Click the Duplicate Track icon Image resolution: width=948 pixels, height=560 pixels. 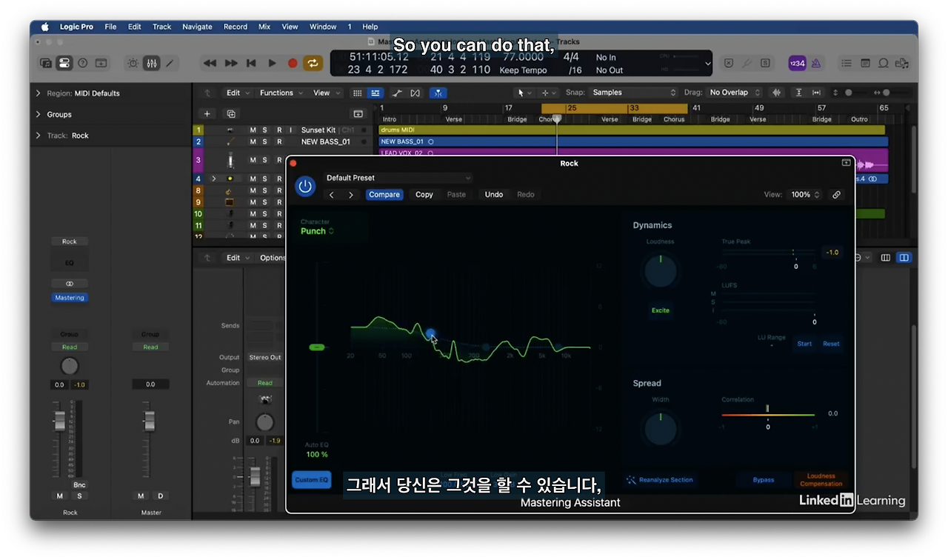(231, 114)
